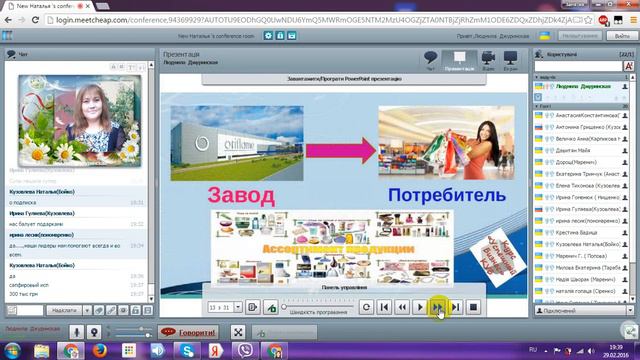Jump to the first slide button
The image size is (640, 360).
pyautogui.click(x=384, y=307)
